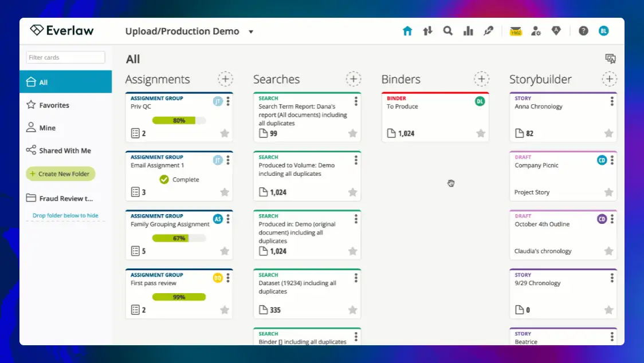Open the user admin settings icon
The height and width of the screenshot is (363, 644).
[x=536, y=31]
